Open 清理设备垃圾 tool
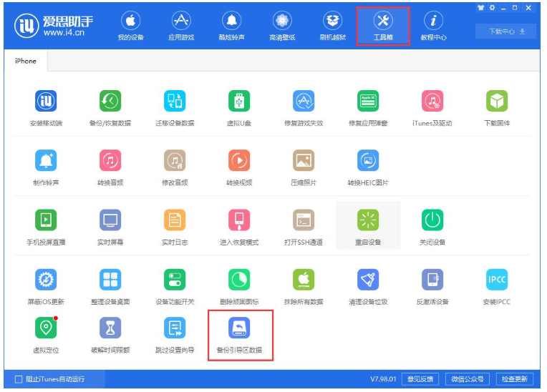Viewport: 547px width, 392px height. (368, 280)
